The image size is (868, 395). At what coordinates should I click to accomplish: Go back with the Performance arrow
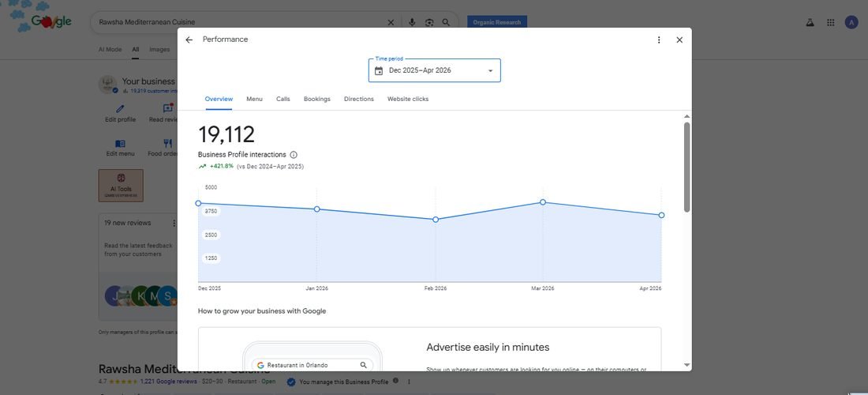(x=189, y=39)
